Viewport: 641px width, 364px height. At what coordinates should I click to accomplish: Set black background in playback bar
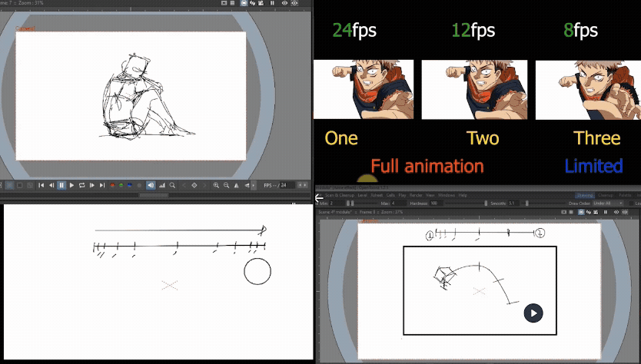coord(20,185)
